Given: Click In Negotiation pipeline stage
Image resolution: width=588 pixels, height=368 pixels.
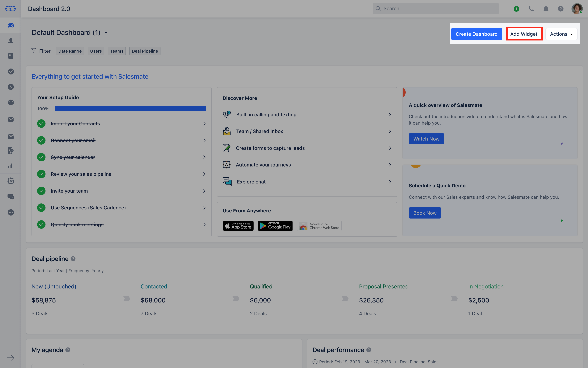Looking at the screenshot, I should click(x=486, y=287).
